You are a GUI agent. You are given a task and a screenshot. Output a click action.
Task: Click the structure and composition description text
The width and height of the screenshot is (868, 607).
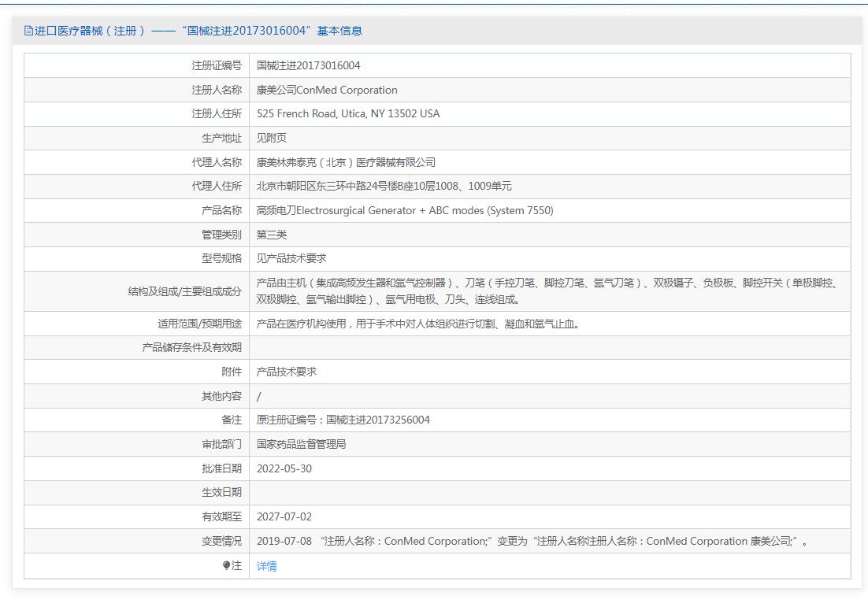546,291
